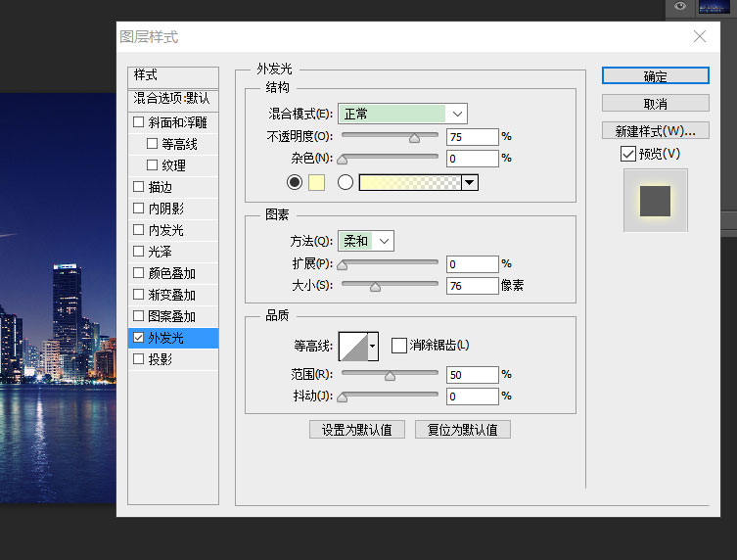Open the 混合模式 dropdown
The height and width of the screenshot is (560, 737).
[402, 114]
